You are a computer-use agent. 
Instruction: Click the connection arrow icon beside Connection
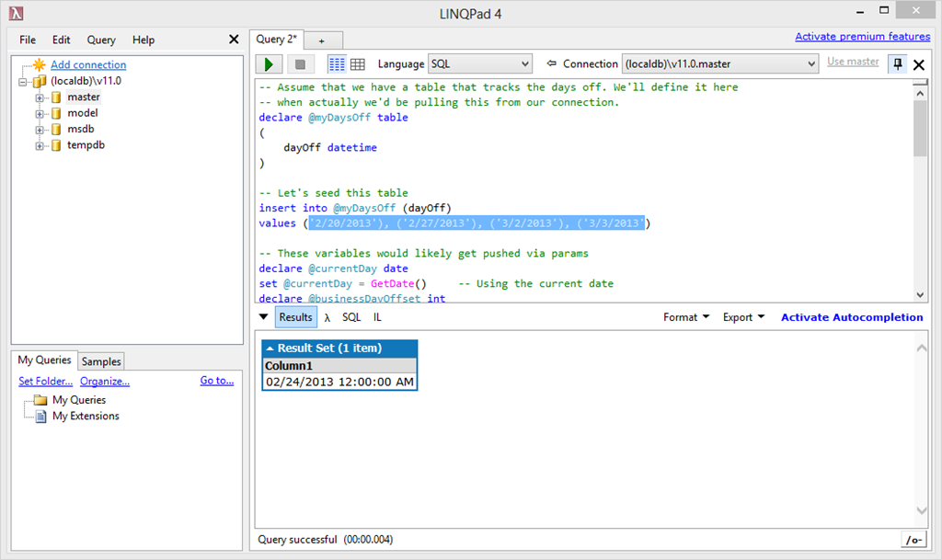pos(552,63)
